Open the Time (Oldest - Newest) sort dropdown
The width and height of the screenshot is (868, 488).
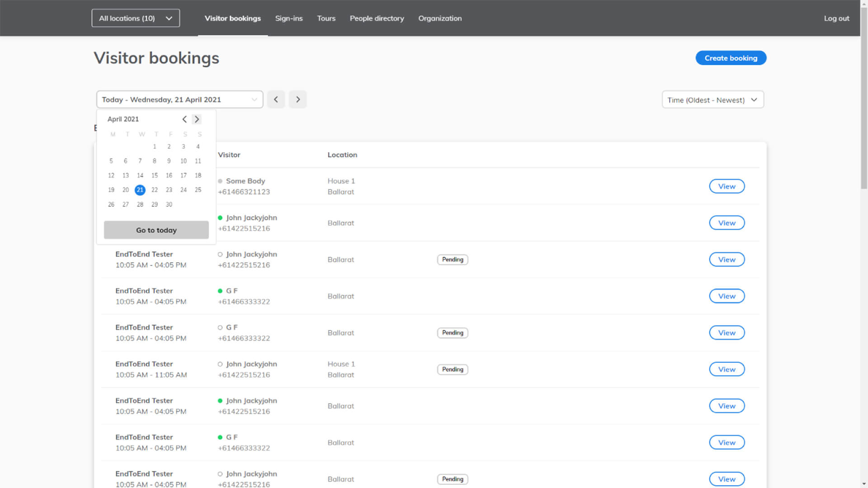tap(712, 100)
